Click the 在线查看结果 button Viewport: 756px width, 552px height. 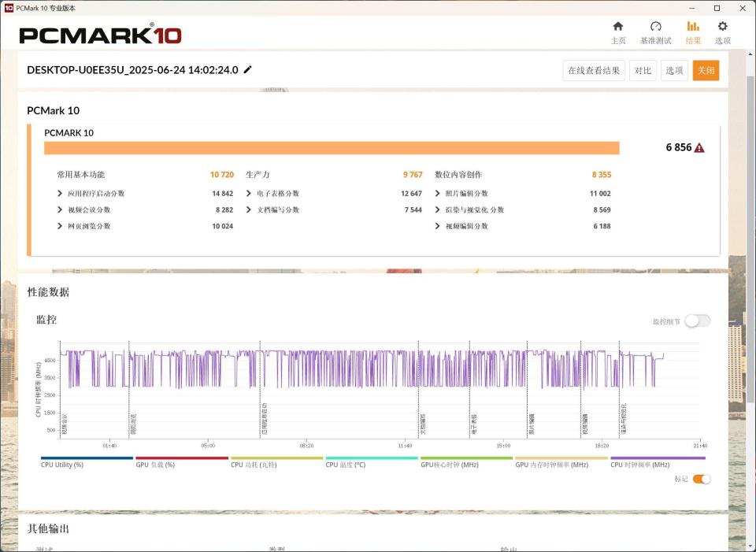(594, 70)
